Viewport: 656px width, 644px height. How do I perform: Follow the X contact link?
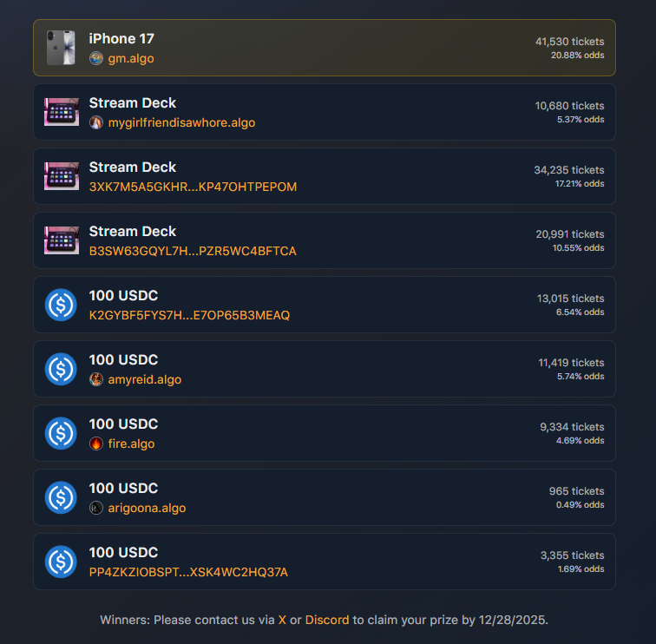(x=282, y=620)
